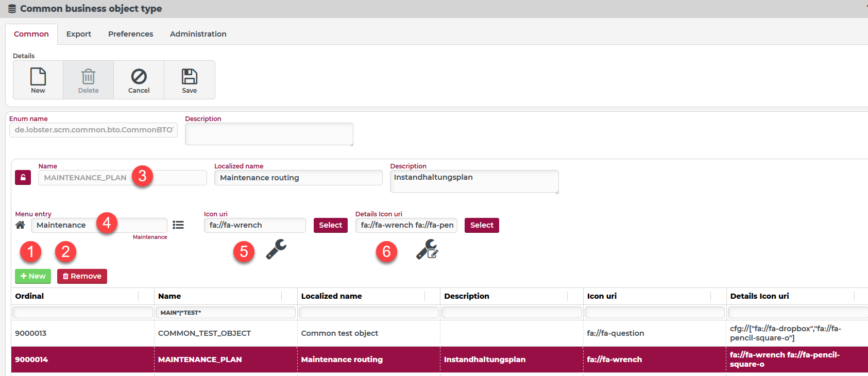Open the Preferences tab
The width and height of the screenshot is (868, 376).
click(130, 34)
